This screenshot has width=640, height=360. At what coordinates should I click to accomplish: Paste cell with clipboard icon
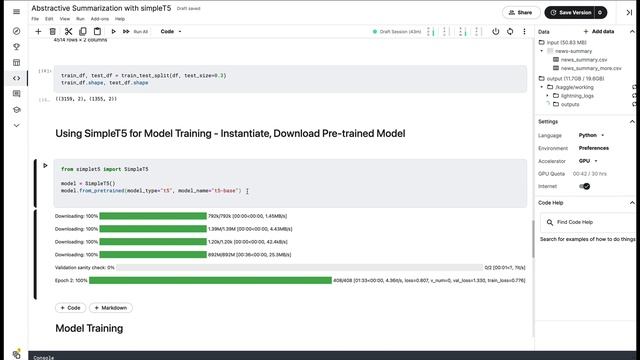tap(97, 31)
